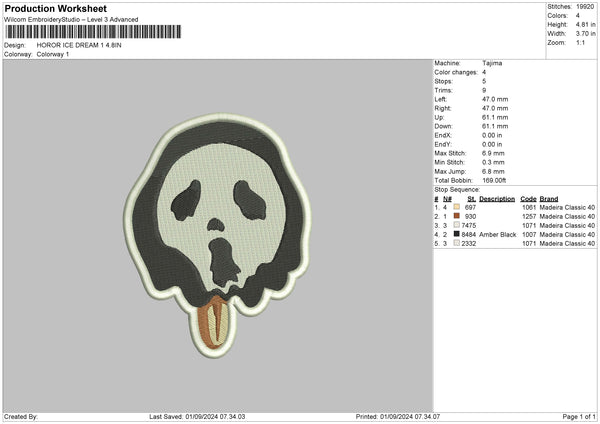Click the Max Stitch value '6.9 mm'

pos(493,153)
